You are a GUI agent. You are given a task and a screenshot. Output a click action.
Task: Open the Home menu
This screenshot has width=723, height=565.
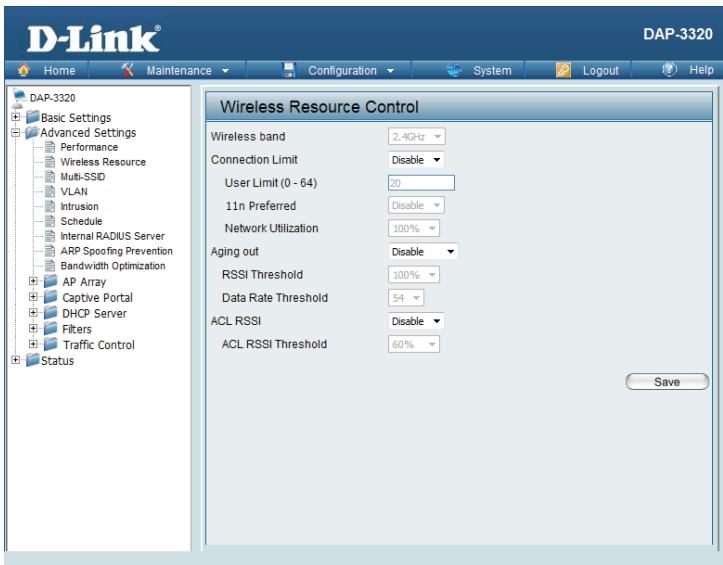(59, 71)
